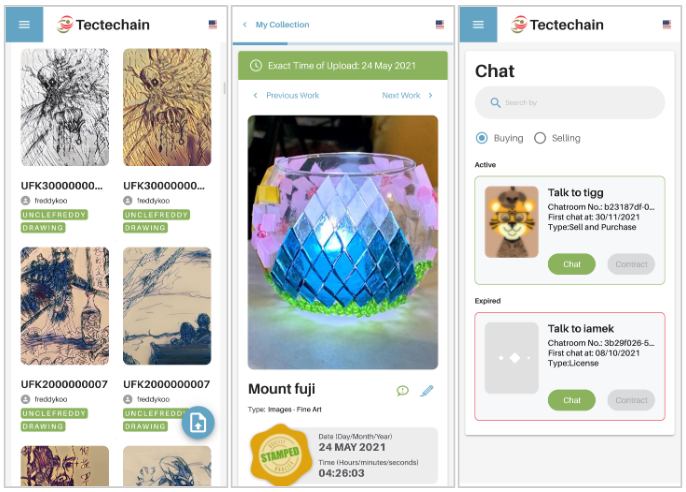Go to Next Work
The height and width of the screenshot is (492, 686).
tap(407, 95)
